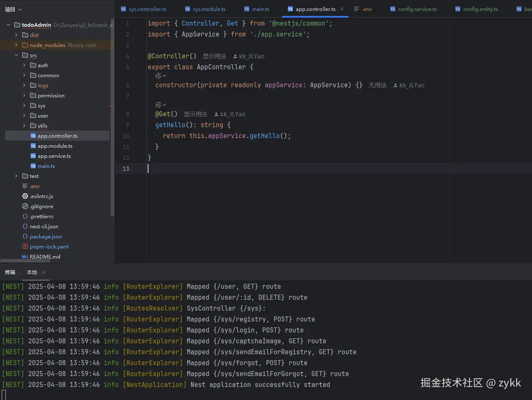Click 显示用法 hint next to @Controller()
The width and height of the screenshot is (532, 400).
[x=214, y=56]
